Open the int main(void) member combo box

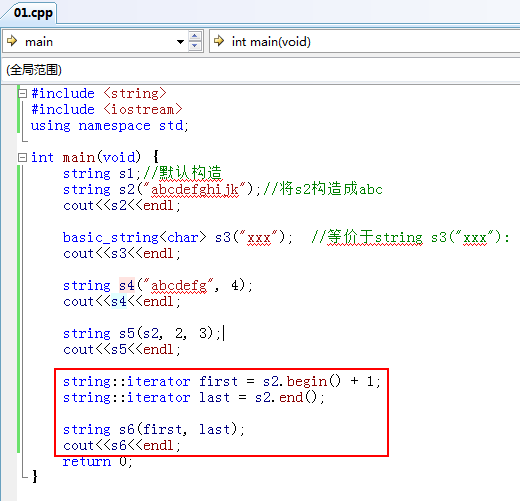click(x=365, y=41)
